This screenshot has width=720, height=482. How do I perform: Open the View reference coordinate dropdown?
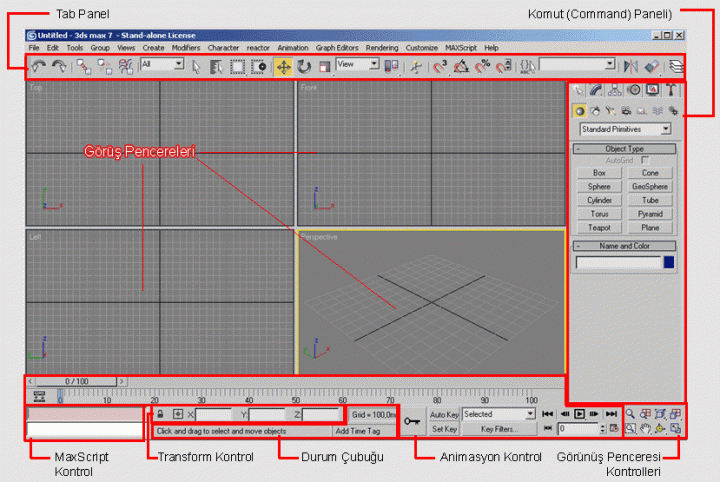[357, 65]
